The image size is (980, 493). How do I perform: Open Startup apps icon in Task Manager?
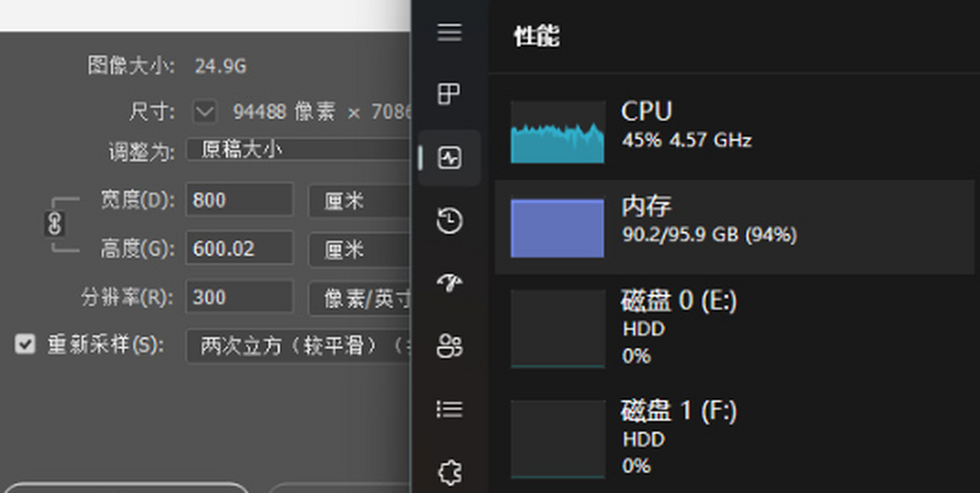pos(449,283)
